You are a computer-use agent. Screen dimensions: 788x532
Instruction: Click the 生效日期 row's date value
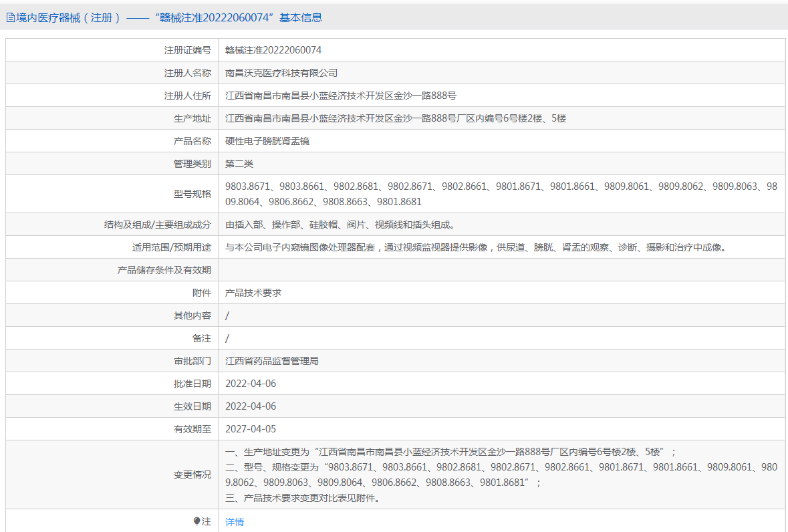point(251,406)
